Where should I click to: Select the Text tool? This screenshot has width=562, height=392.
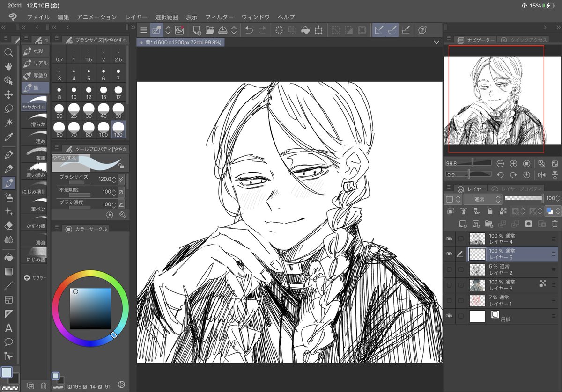[8, 327]
